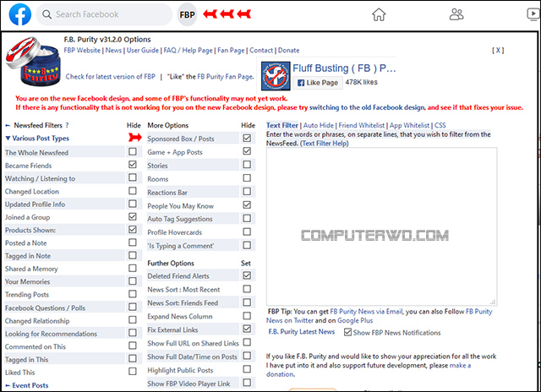Click the Search Facebook field
Image resolution: width=541 pixels, height=392 pixels.
pos(104,14)
